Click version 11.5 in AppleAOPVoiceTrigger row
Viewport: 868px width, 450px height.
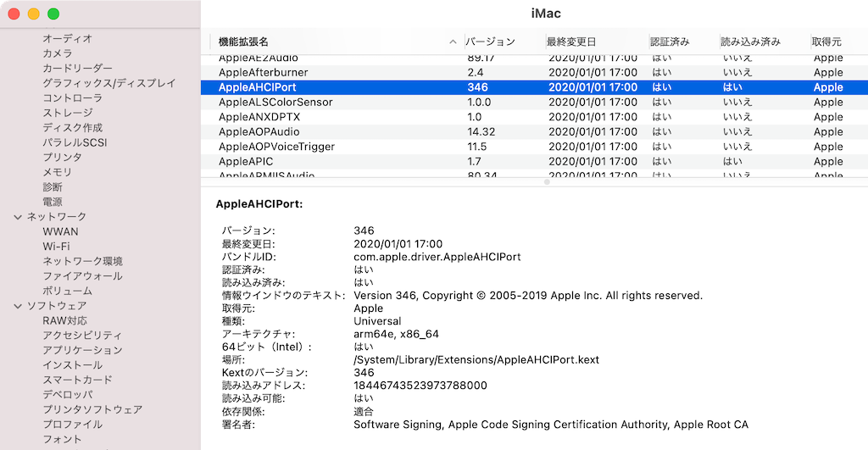pos(476,147)
